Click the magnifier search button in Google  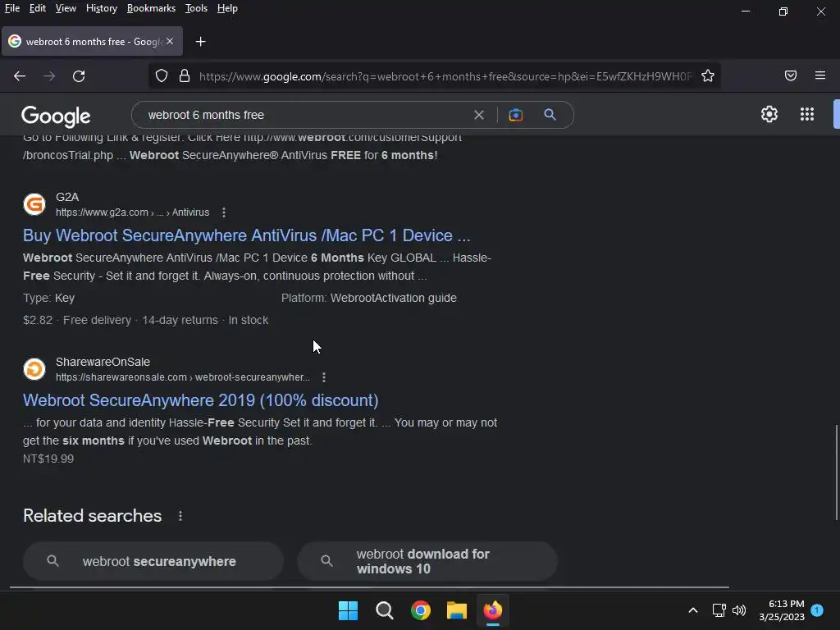click(550, 114)
